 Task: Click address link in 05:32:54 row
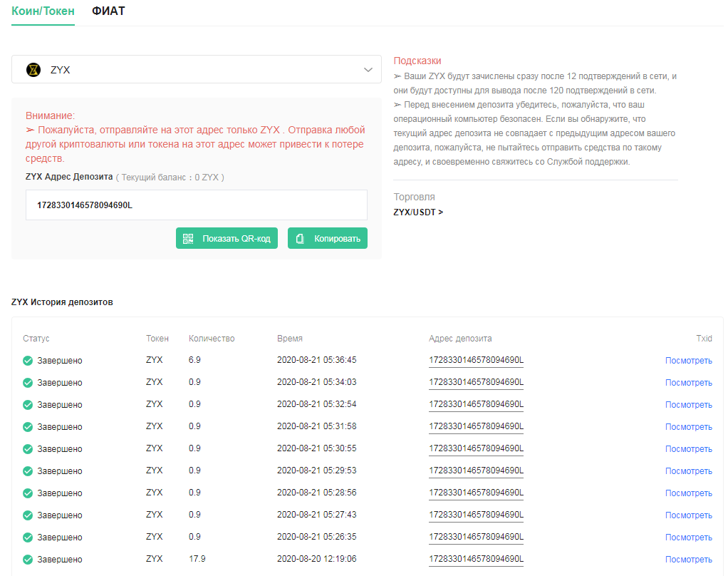coord(476,405)
